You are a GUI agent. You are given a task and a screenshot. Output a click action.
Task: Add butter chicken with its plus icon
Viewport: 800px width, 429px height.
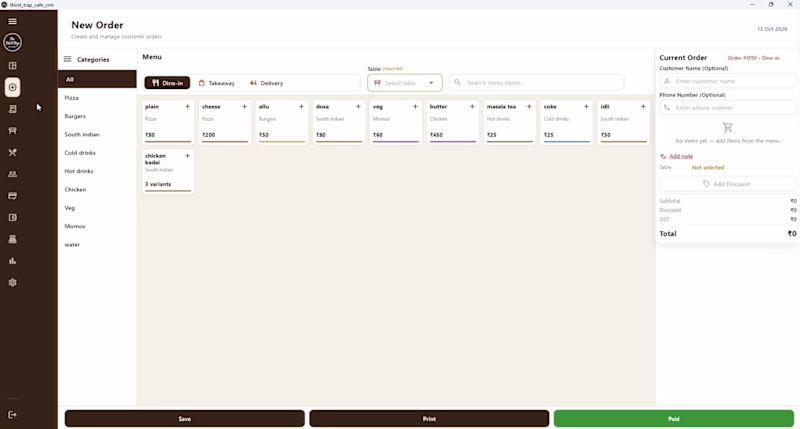point(472,107)
